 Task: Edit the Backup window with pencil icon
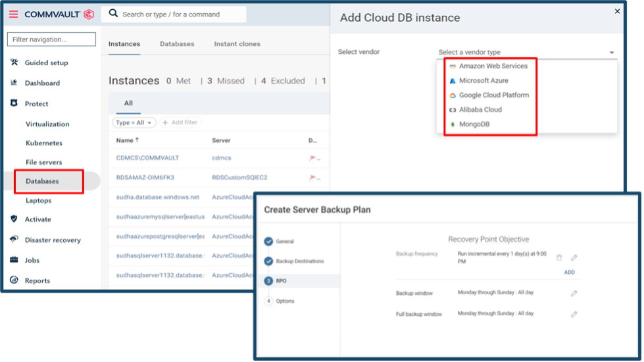coord(574,294)
